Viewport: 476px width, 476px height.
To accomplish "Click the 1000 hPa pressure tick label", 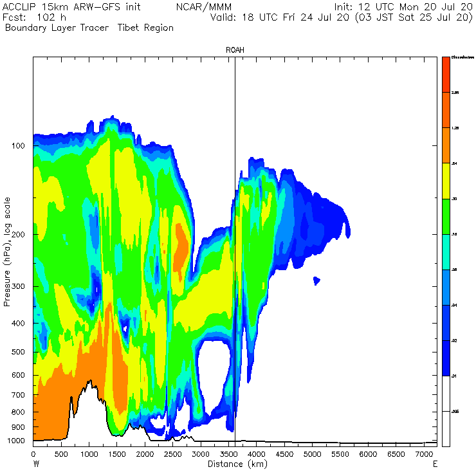I will pos(15,441).
